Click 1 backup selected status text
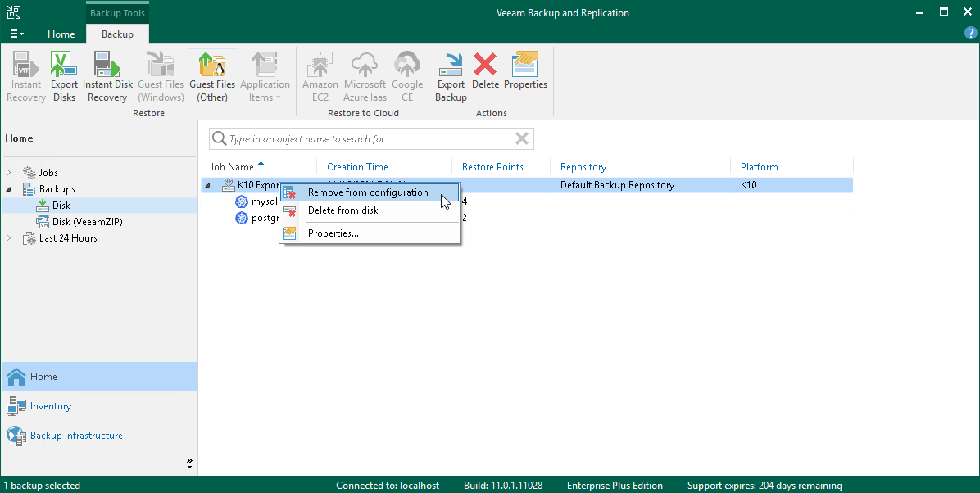The image size is (980, 493). (x=42, y=486)
